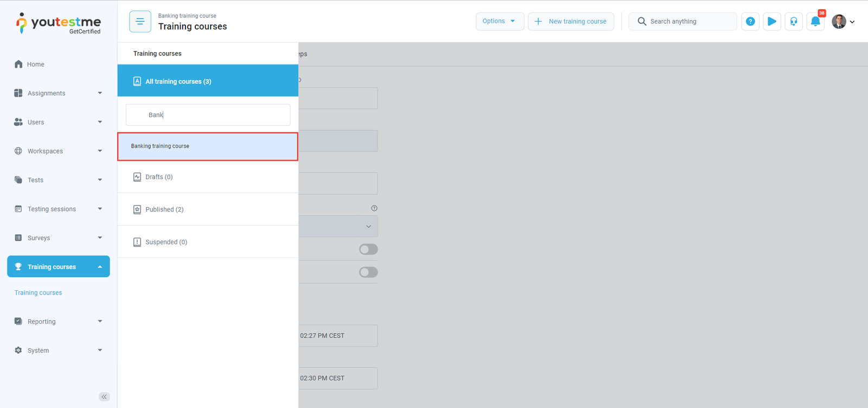Expand the Assignments sidebar menu
Image resolution: width=868 pixels, height=408 pixels.
coord(58,93)
